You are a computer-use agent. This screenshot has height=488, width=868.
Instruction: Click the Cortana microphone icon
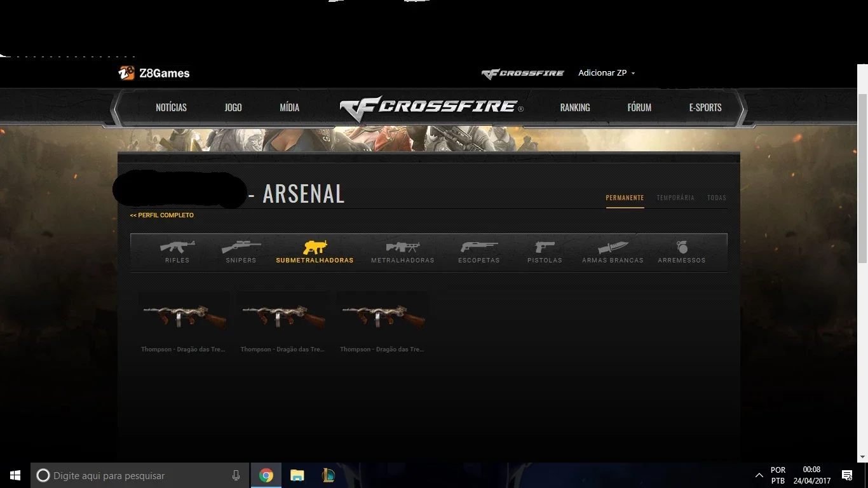coord(236,475)
